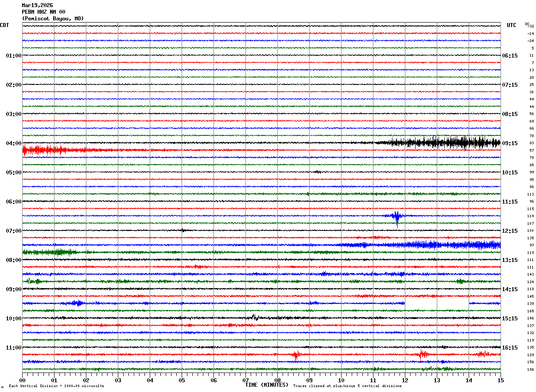Click the DC offset value 113
The image size is (536, 392).
(x=530, y=194)
